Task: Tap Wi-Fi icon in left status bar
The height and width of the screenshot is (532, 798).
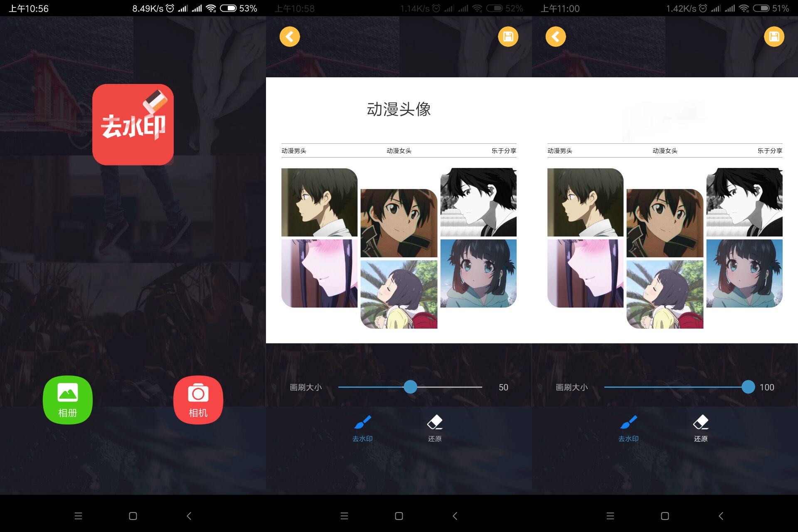Action: 211,8
